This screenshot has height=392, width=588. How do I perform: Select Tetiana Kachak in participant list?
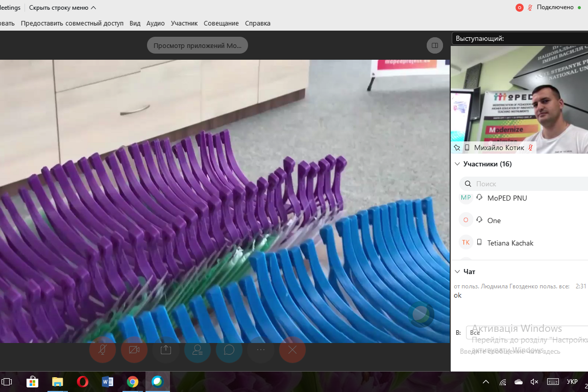[510, 243]
